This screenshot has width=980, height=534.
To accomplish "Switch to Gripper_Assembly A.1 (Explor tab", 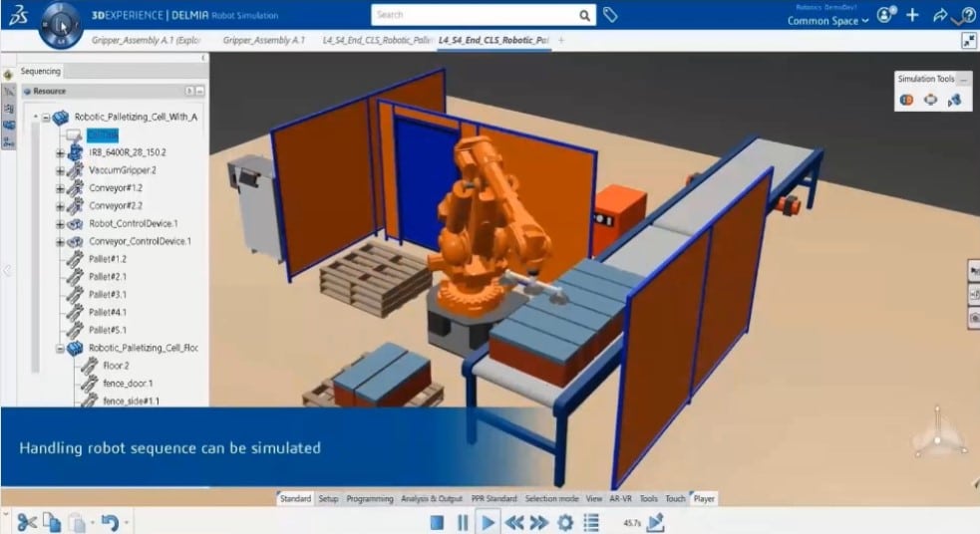I will 146,40.
